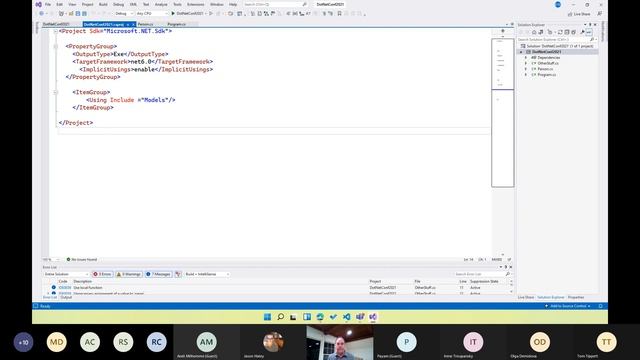Start without debugging outline play icon

point(211,13)
